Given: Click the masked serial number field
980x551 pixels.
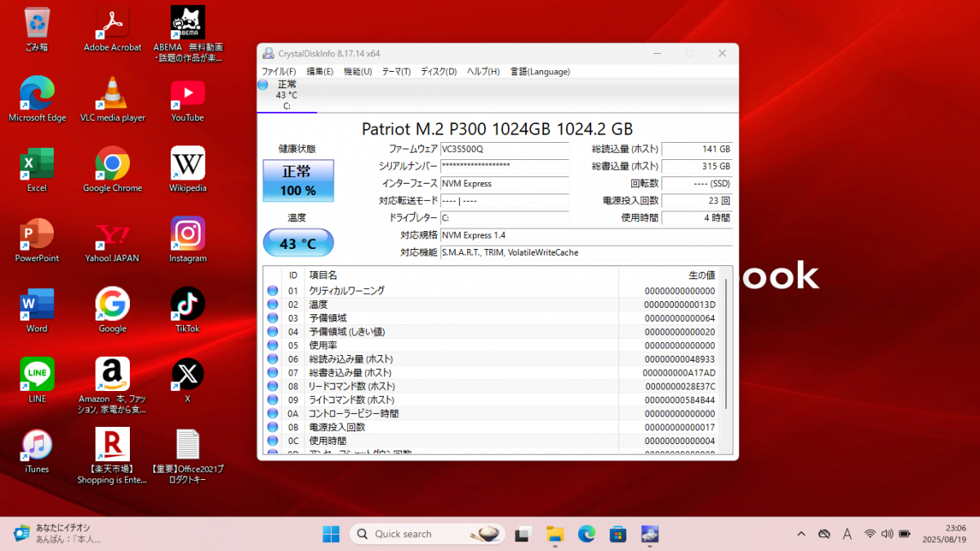Looking at the screenshot, I should 504,167.
